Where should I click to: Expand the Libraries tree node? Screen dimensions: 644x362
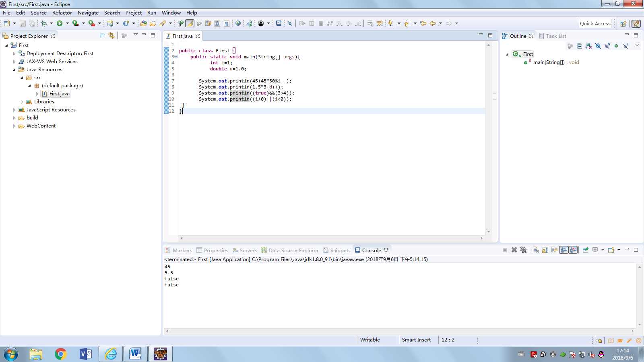coord(22,102)
